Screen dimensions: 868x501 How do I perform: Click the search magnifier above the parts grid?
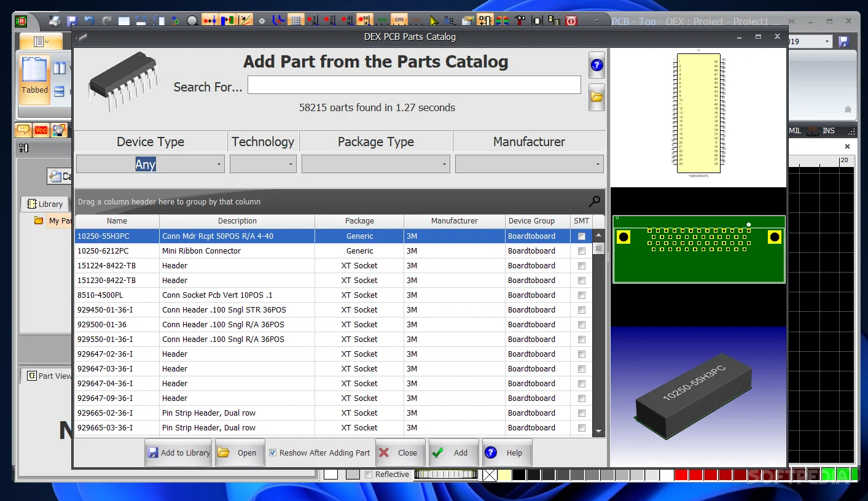tap(593, 201)
